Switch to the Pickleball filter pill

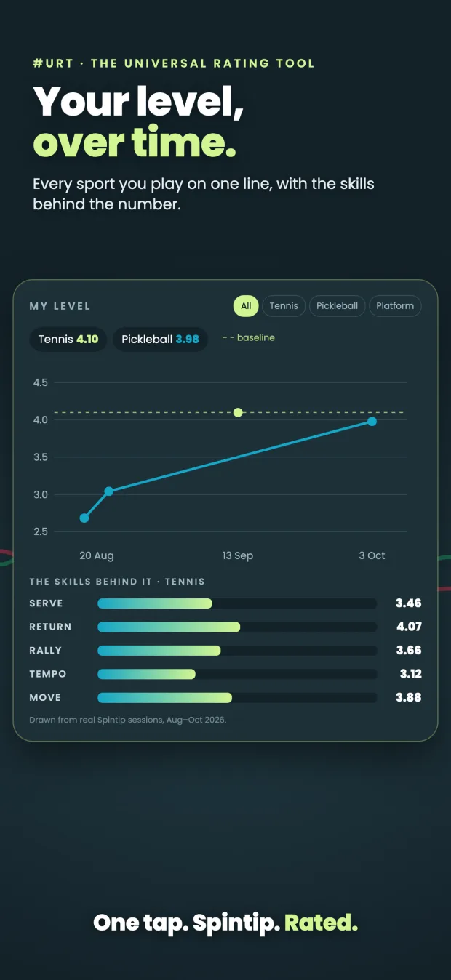[337, 306]
